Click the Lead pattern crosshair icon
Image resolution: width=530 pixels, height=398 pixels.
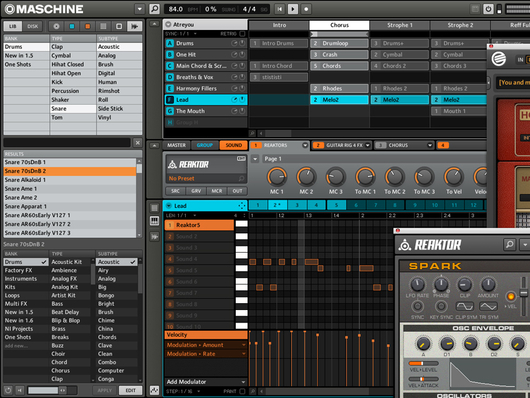pyautogui.click(x=242, y=206)
